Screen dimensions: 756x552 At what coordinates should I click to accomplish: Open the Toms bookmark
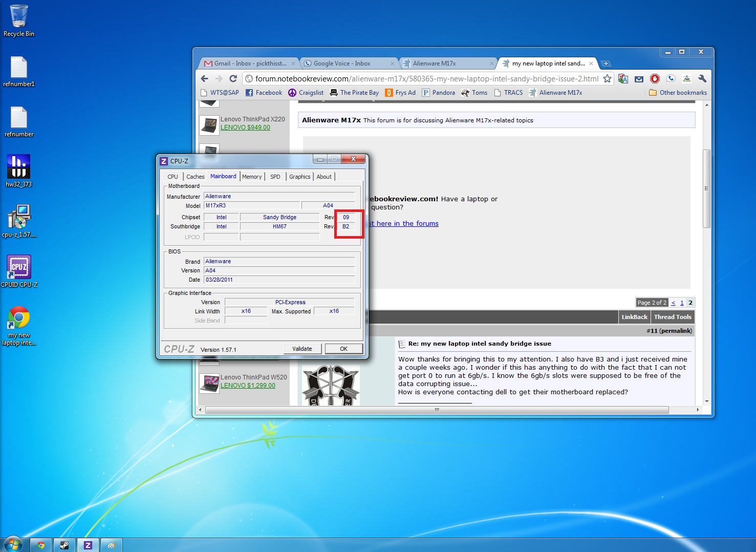(474, 93)
